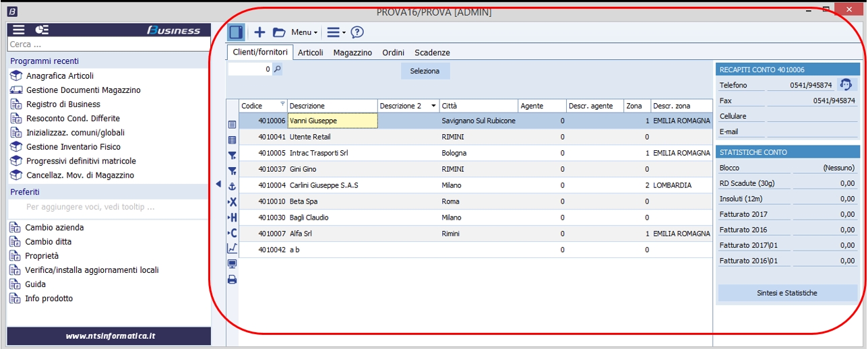Open the Menu dropdown in toolbar
Image resolution: width=868 pixels, height=349 pixels.
click(x=304, y=32)
